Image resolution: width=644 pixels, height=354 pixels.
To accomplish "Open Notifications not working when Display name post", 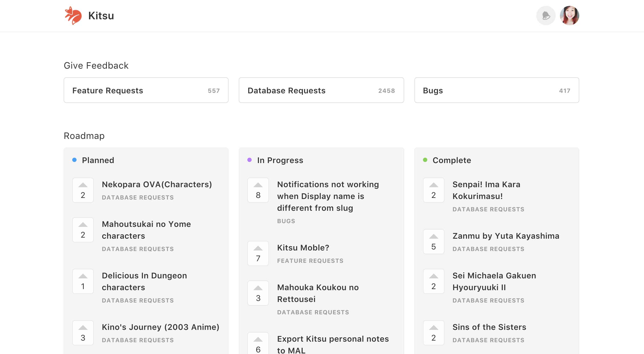I will pyautogui.click(x=328, y=196).
